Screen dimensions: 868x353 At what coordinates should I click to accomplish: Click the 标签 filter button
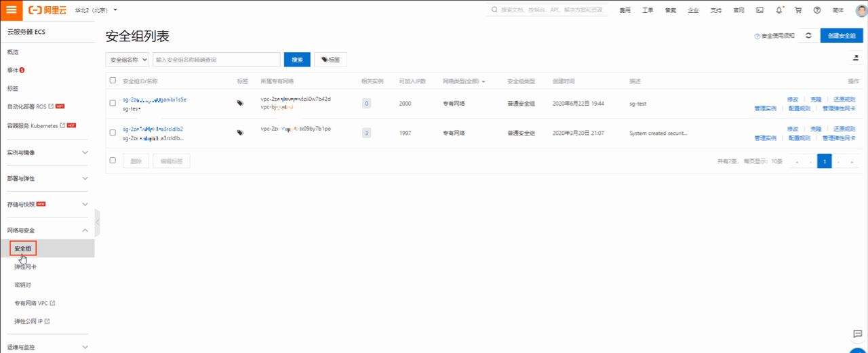click(331, 60)
